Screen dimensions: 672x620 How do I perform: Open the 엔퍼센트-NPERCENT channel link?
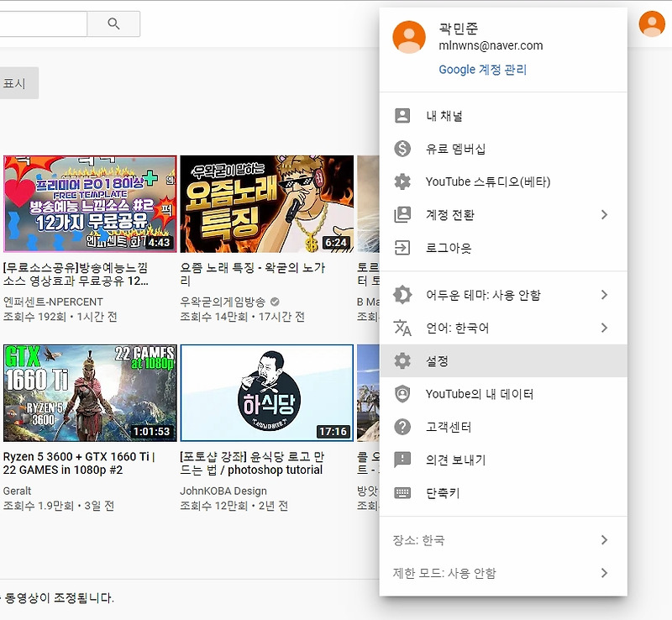[x=53, y=302]
